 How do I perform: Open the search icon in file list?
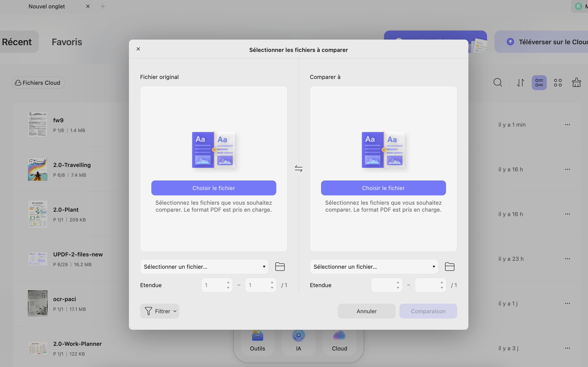click(x=498, y=82)
